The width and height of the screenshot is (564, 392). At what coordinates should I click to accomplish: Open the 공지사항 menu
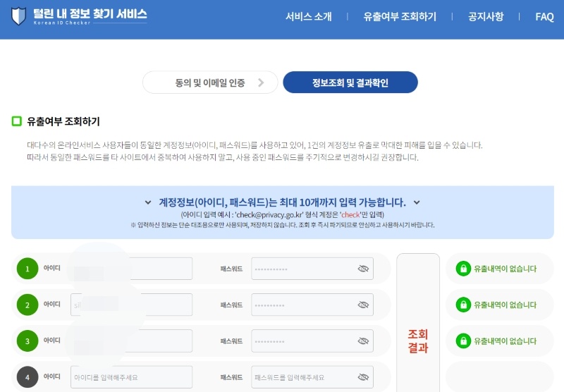point(486,16)
